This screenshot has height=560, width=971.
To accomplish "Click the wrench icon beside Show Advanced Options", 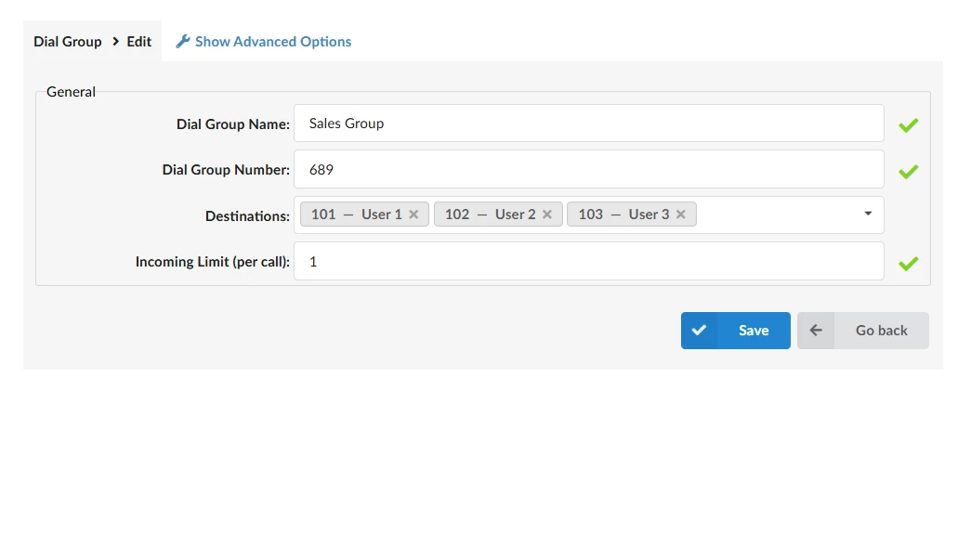I will (x=183, y=41).
